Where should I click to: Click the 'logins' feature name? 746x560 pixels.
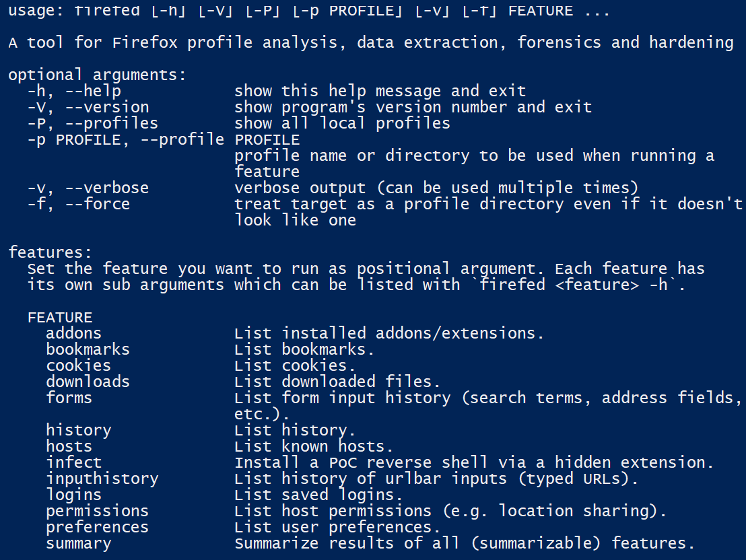click(x=73, y=495)
